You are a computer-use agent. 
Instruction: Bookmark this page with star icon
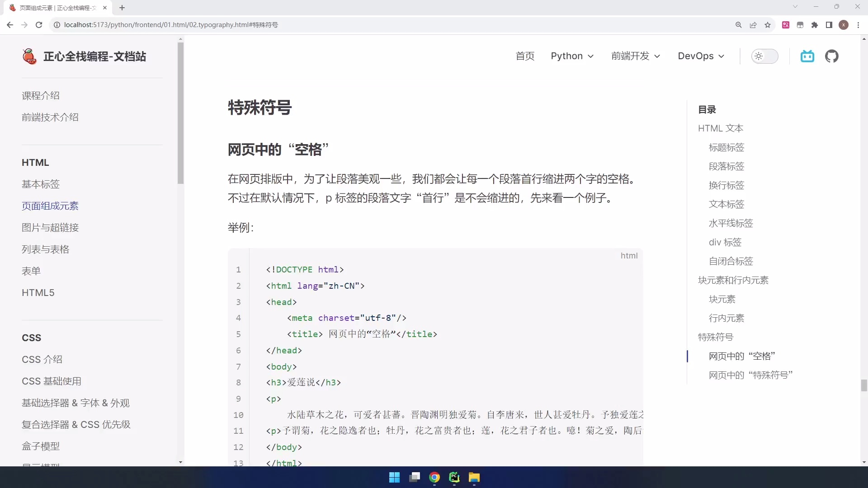tap(768, 25)
